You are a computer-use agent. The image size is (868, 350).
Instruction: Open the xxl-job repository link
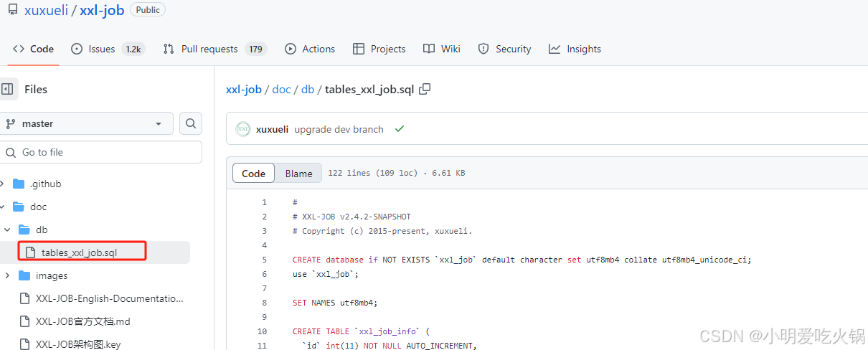(102, 10)
